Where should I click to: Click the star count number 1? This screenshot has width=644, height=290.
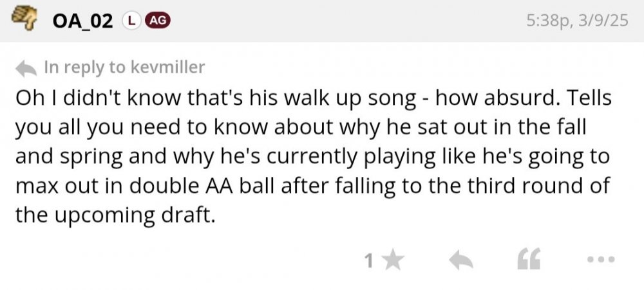[369, 260]
